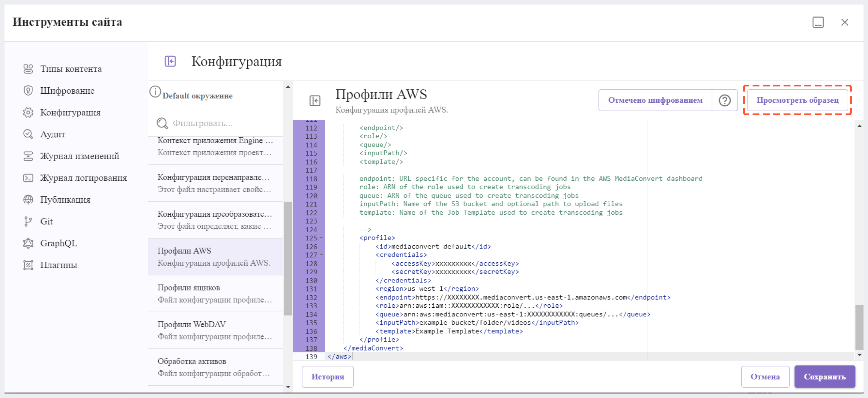Click config list scrollbar thumb
Screen dimensions: 868x398
[x=288, y=258]
